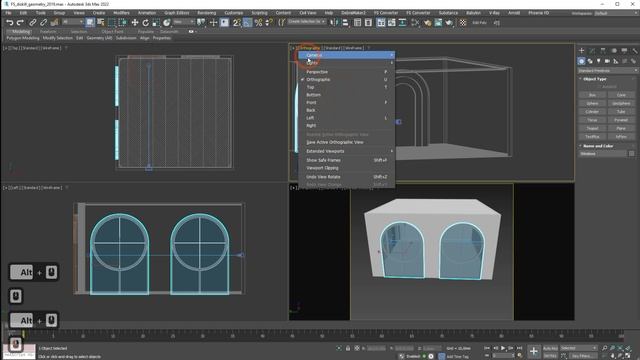Activate the Select and Rotate tool
The width and height of the screenshot is (640, 360).
coord(145,22)
